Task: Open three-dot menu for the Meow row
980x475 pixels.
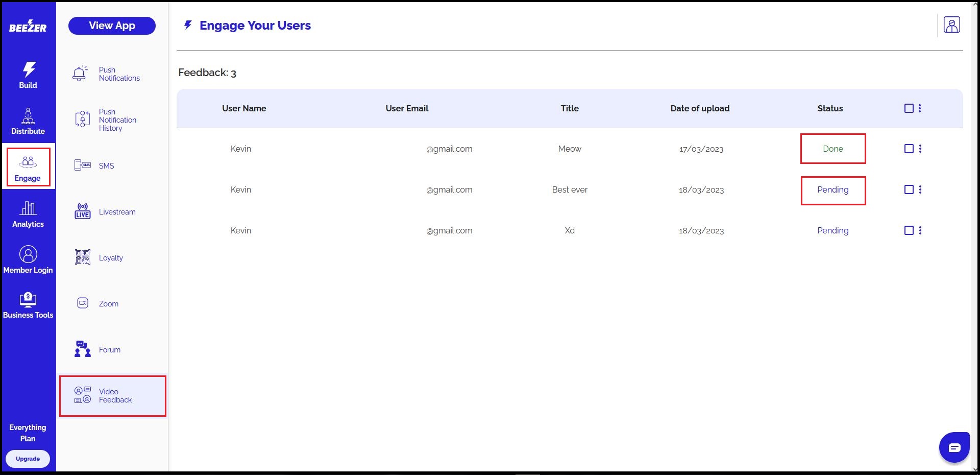Action: (x=920, y=149)
